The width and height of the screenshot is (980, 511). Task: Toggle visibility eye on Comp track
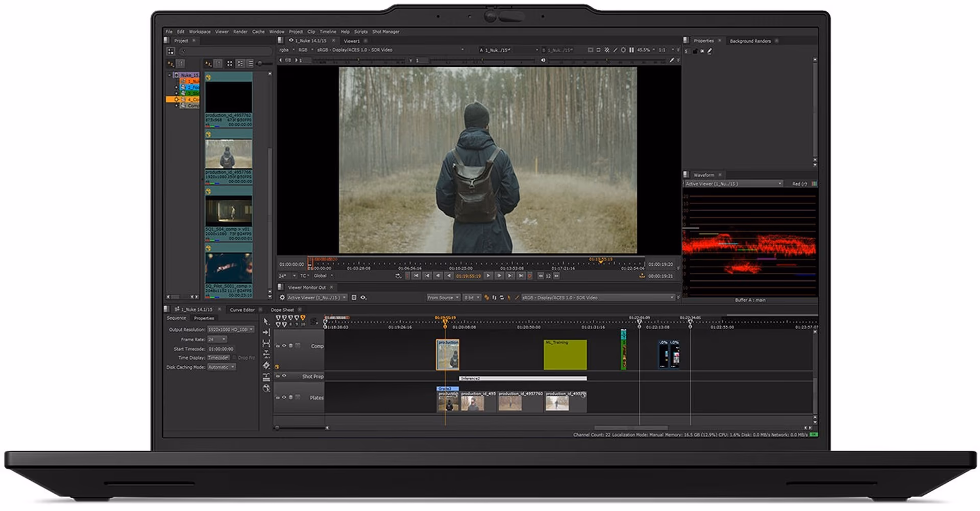284,346
